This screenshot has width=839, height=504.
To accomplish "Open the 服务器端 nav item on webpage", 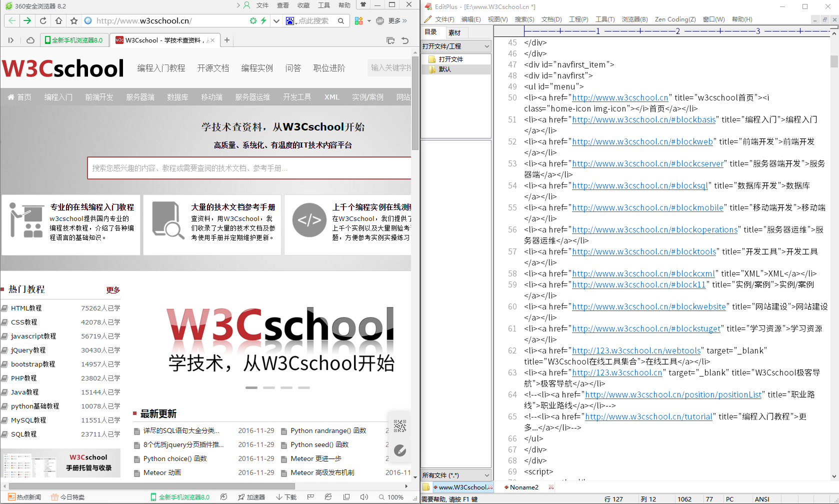I will (140, 97).
